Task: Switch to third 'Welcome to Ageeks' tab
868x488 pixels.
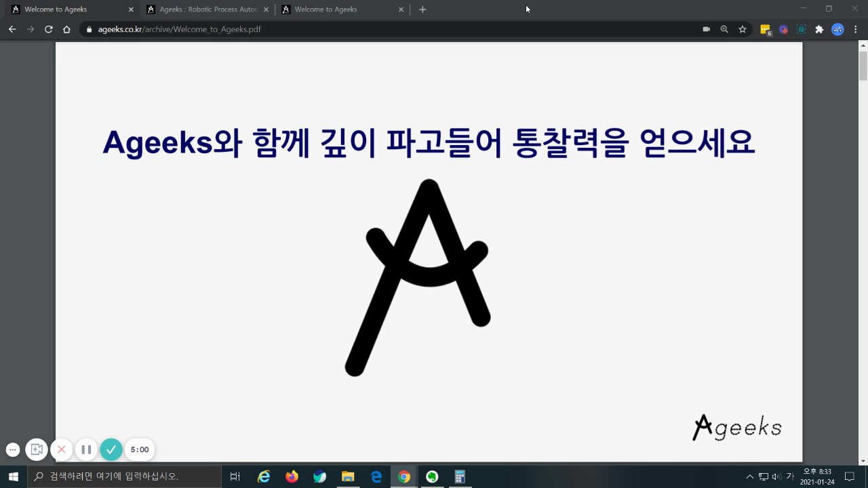Action: coord(343,9)
